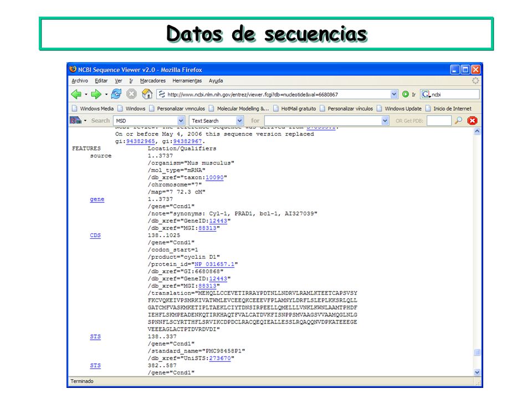Click the magnifying glass PDB search icon
This screenshot has width=532, height=399.
458,120
